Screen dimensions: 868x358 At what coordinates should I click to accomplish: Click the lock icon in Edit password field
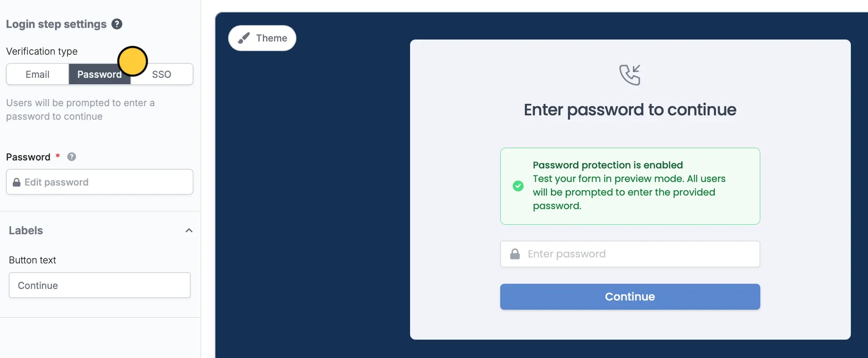(x=16, y=182)
